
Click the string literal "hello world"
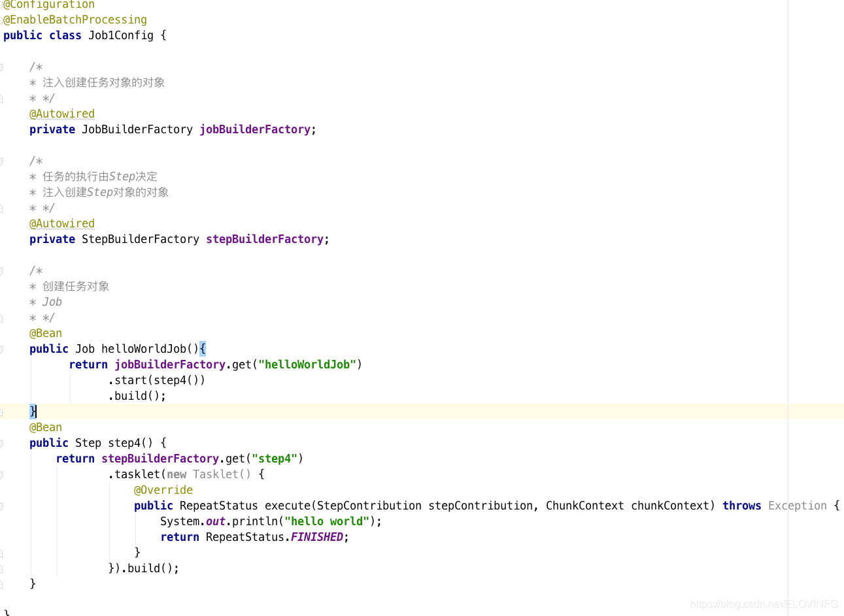pos(327,521)
